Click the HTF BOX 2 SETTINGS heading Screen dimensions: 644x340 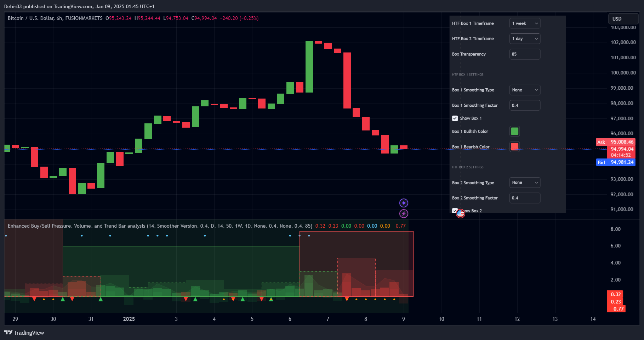tap(468, 167)
